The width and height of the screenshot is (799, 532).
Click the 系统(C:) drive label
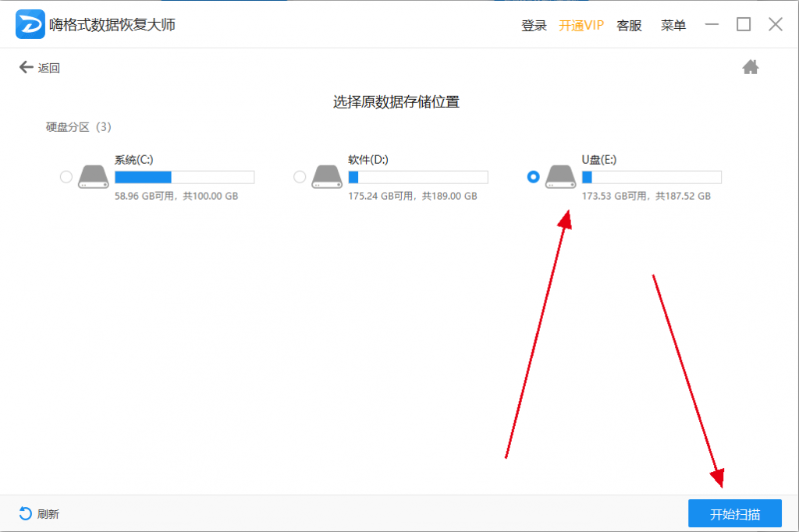pos(133,160)
